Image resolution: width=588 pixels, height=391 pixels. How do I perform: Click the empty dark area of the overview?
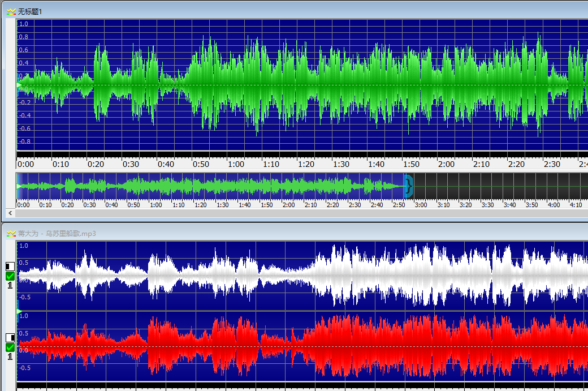[x=498, y=186]
